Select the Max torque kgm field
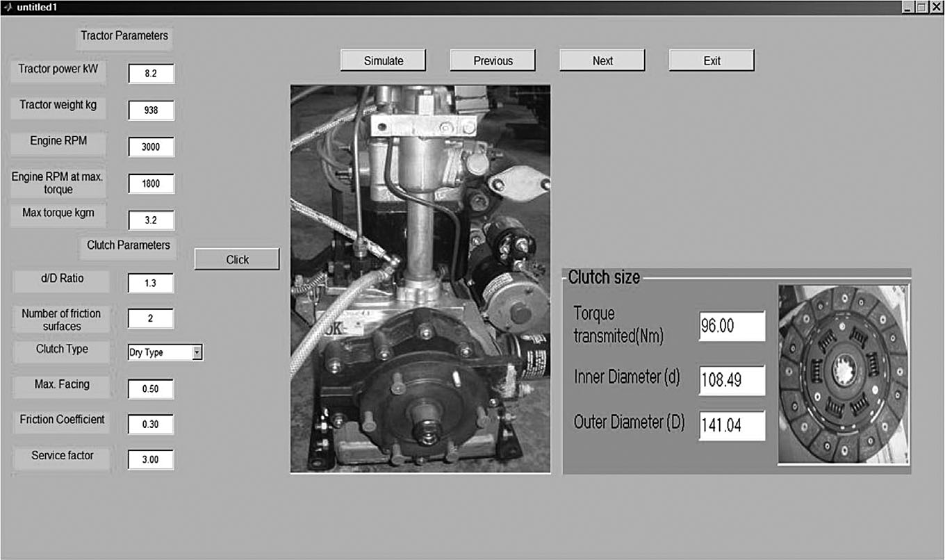This screenshot has width=945, height=560. point(151,220)
